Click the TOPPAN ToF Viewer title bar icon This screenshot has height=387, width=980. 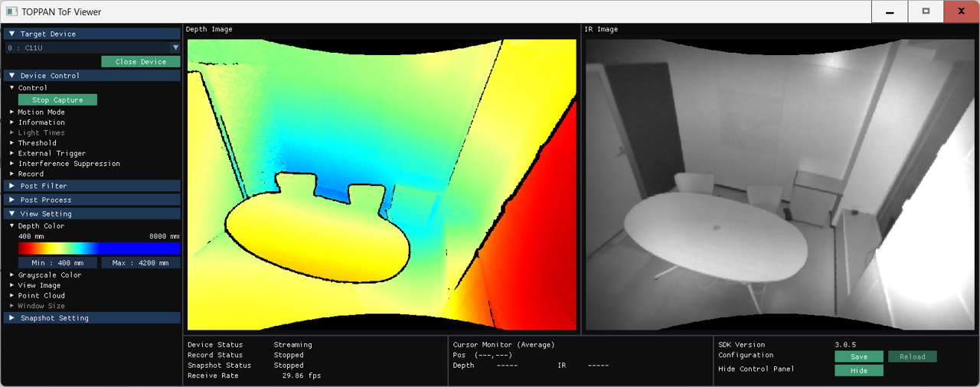pyautogui.click(x=11, y=11)
